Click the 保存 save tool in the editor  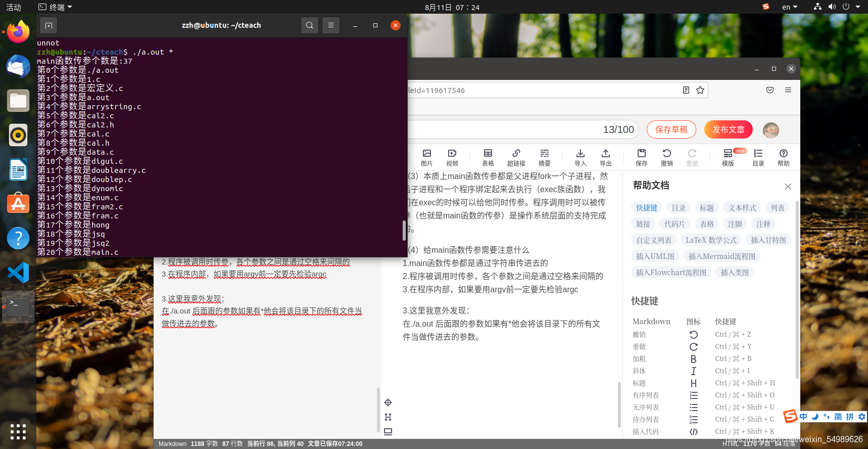pos(642,157)
